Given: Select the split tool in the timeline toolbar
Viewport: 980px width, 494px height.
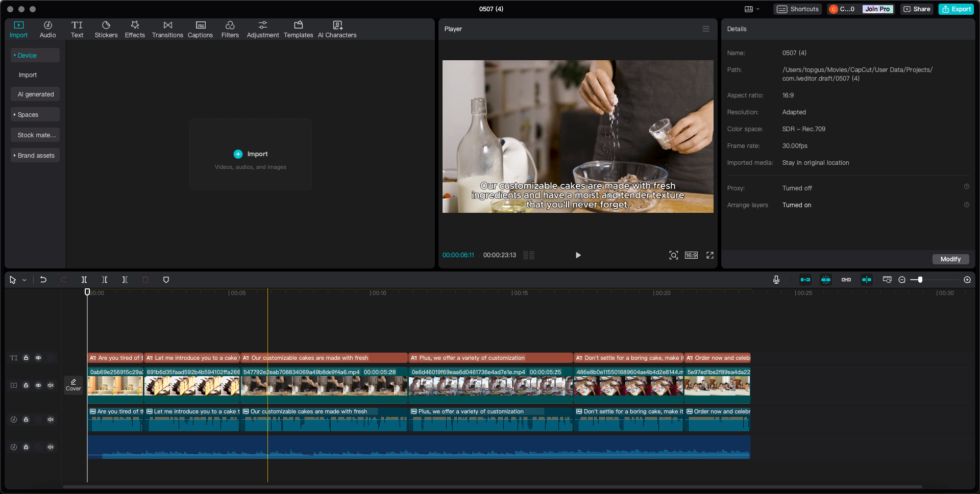Looking at the screenshot, I should tap(84, 280).
